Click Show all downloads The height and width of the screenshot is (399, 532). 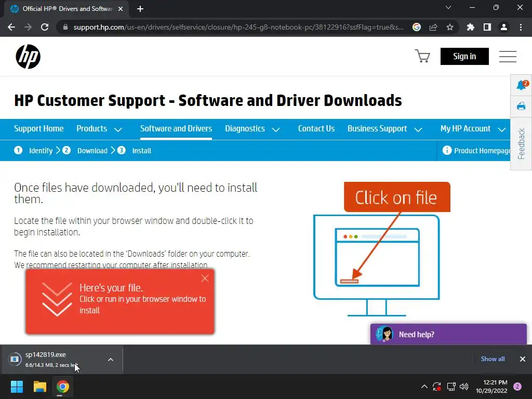coord(493,358)
